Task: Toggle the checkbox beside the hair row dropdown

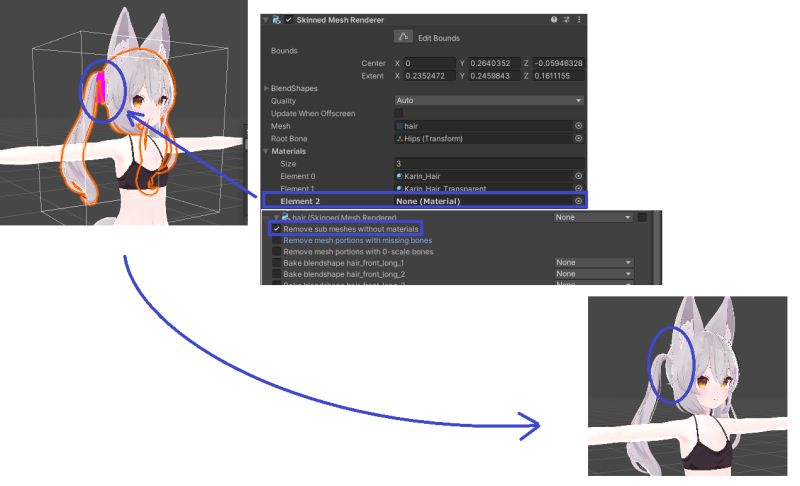Action: click(642, 217)
